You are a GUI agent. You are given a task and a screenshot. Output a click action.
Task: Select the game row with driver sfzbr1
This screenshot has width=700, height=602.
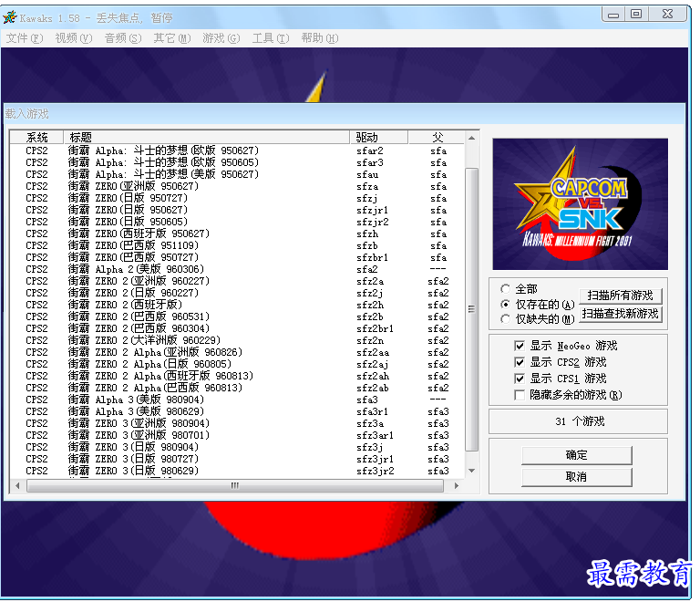point(237,258)
